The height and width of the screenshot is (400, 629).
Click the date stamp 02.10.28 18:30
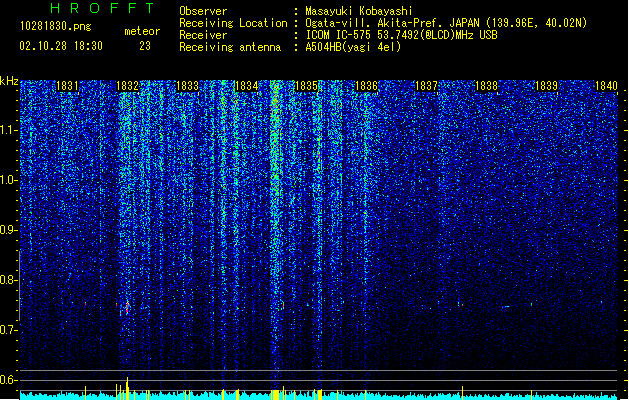click(61, 46)
